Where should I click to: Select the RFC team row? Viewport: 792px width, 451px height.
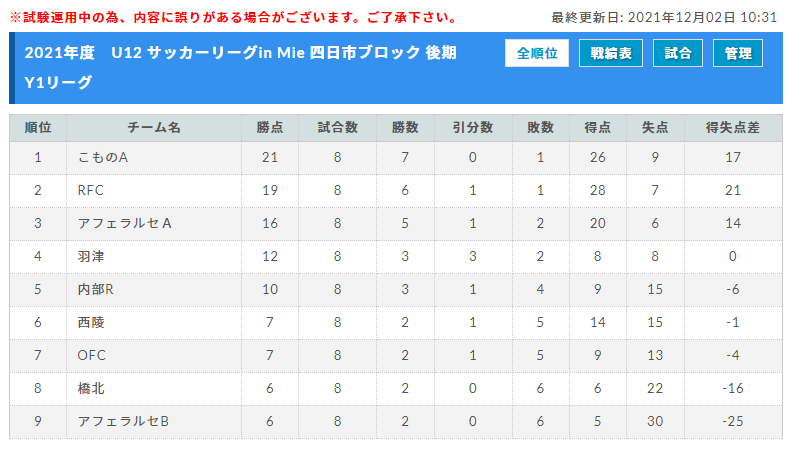pyautogui.click(x=396, y=190)
